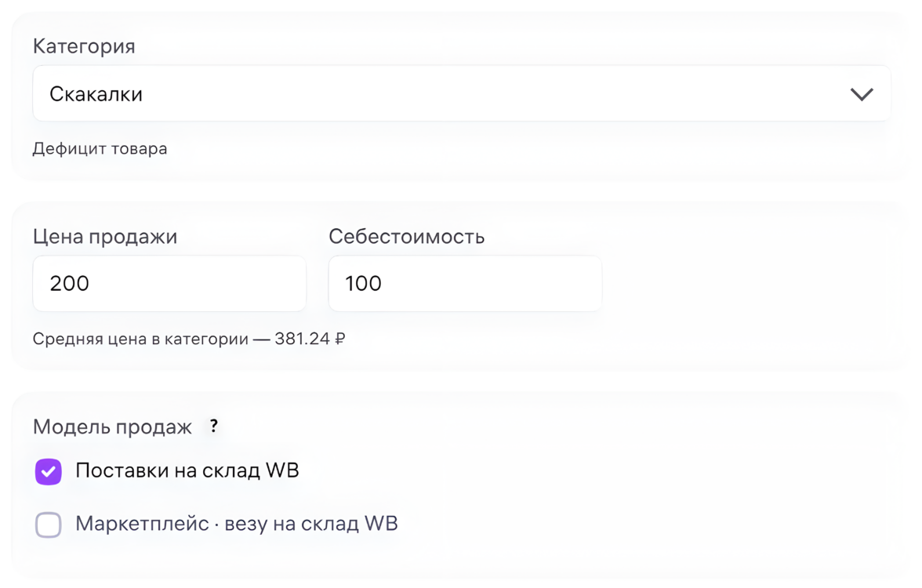Select the Маркетплейс · везу на склад WB label
This screenshot has height=588, width=922.
(236, 524)
